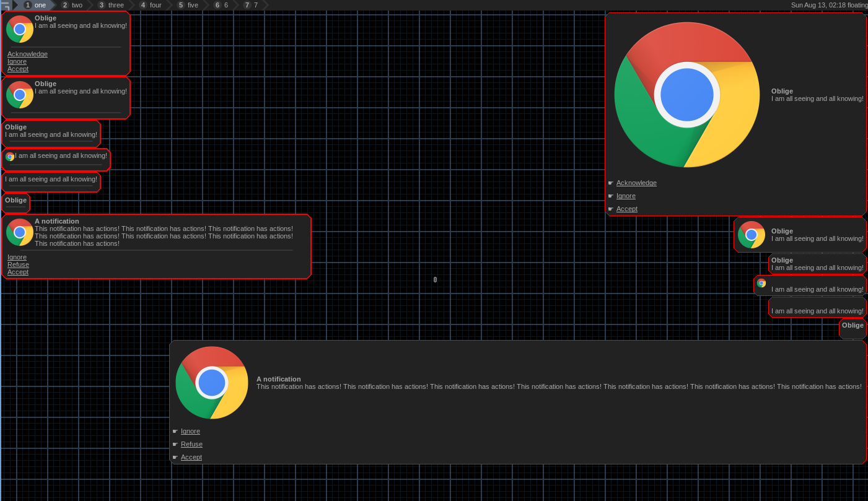Click the right-side title-only Oblige notification
868x501 pixels.
tap(853, 329)
